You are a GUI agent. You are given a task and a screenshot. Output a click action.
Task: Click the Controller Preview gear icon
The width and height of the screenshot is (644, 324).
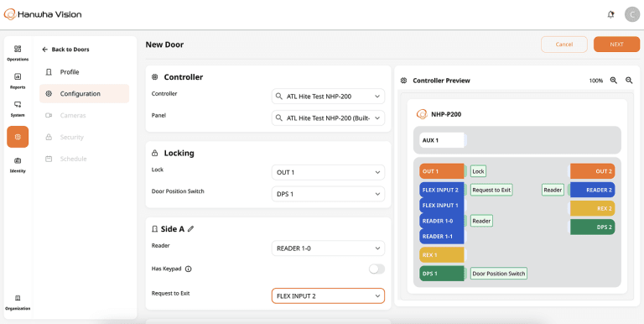pos(403,81)
